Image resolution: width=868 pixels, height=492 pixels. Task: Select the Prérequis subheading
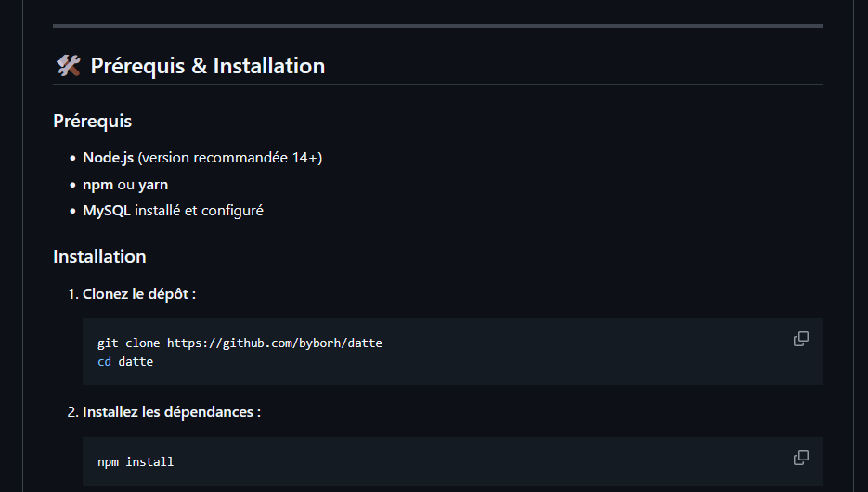[x=92, y=121]
